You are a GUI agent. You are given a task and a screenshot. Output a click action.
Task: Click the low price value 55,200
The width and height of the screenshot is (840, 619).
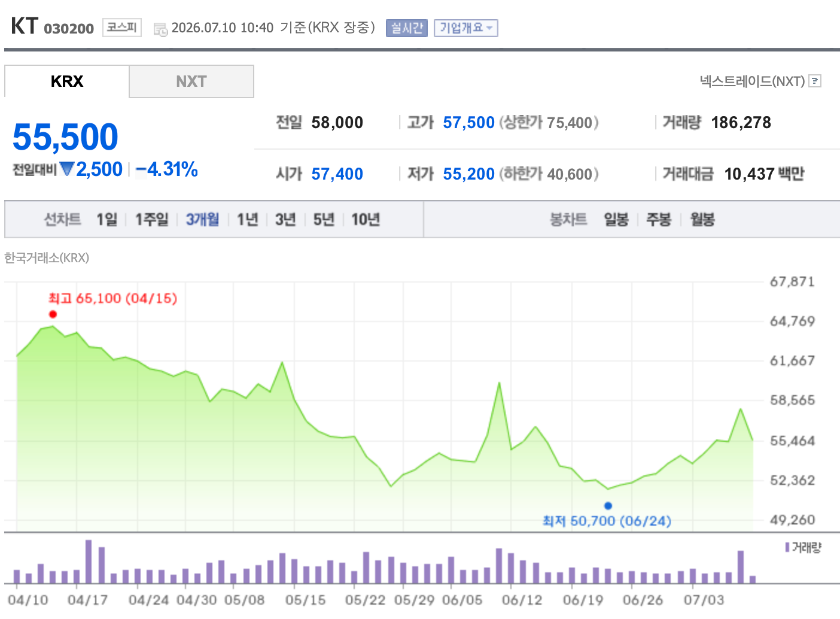pos(469,174)
